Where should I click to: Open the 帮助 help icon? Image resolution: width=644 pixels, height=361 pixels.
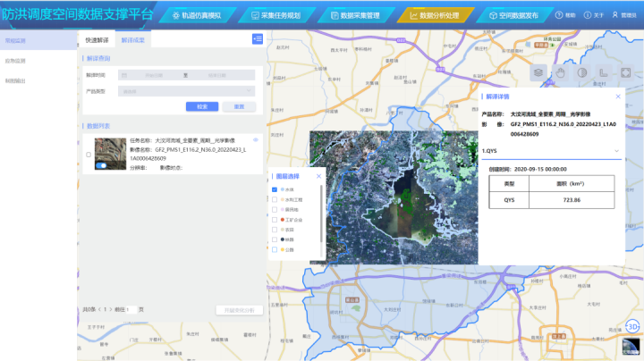click(560, 15)
